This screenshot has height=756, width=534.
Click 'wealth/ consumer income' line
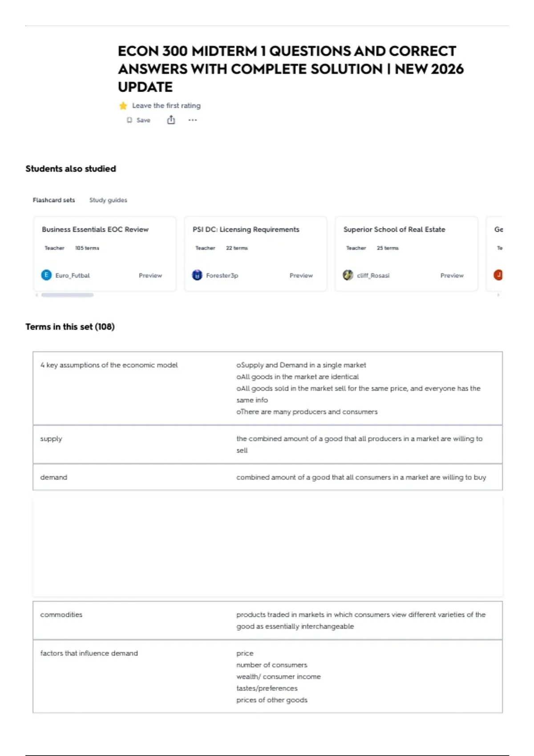[x=279, y=676]
